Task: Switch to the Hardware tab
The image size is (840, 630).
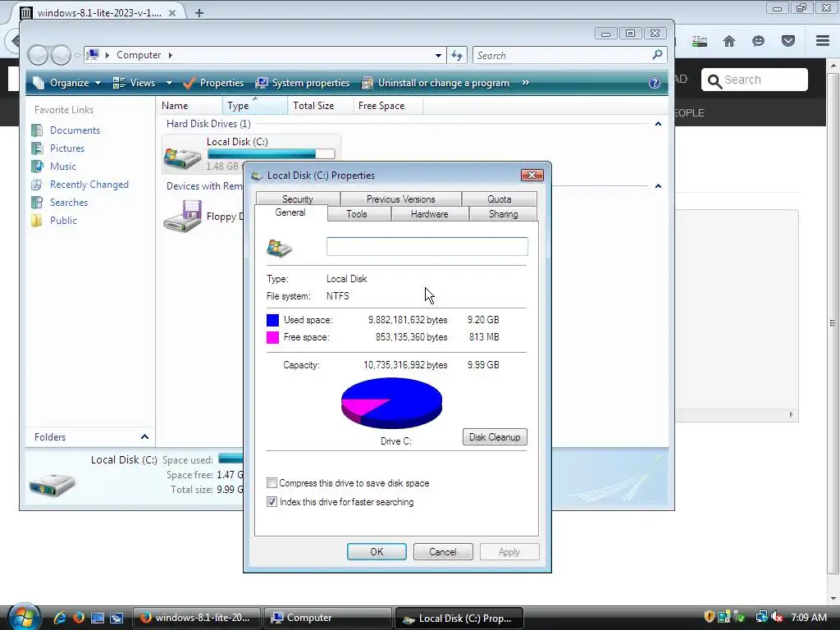Action: pos(430,214)
